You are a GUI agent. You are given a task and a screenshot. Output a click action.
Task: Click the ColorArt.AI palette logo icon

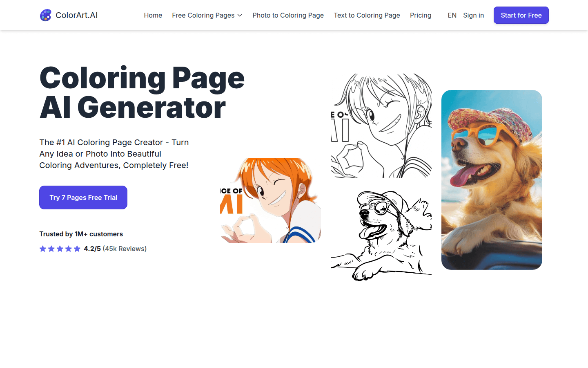click(x=46, y=15)
